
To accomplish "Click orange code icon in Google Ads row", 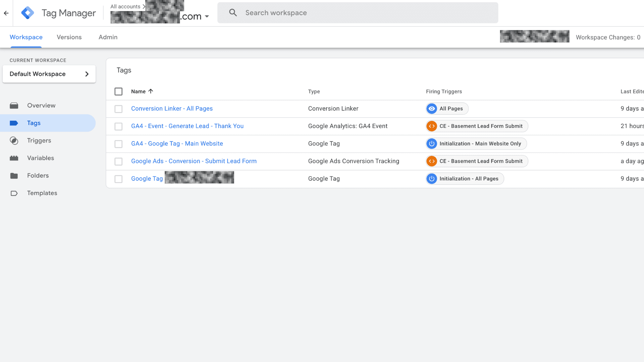I will pyautogui.click(x=432, y=161).
